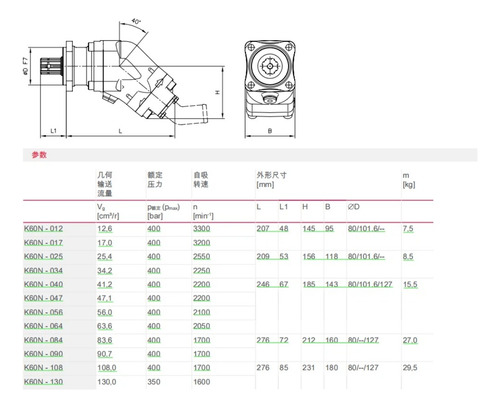This screenshot has width=500, height=408.
Task: Click the weight value 8,5
Action: pyautogui.click(x=408, y=257)
